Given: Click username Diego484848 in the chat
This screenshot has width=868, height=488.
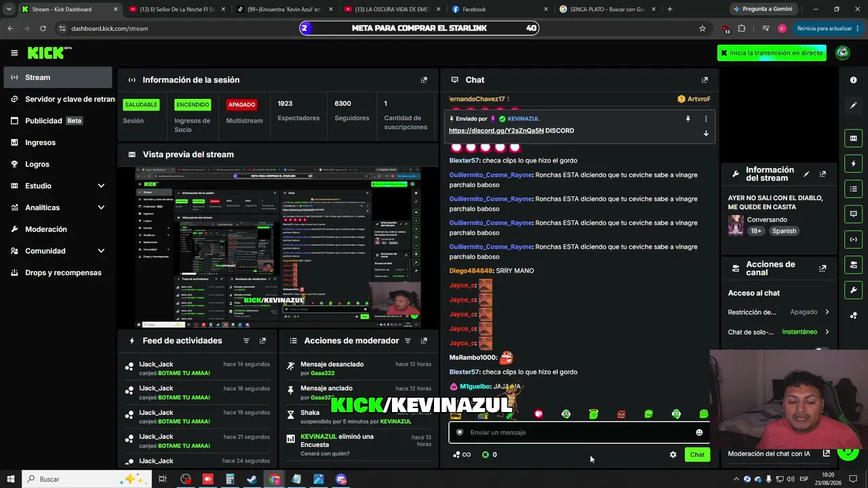Looking at the screenshot, I should [x=471, y=271].
